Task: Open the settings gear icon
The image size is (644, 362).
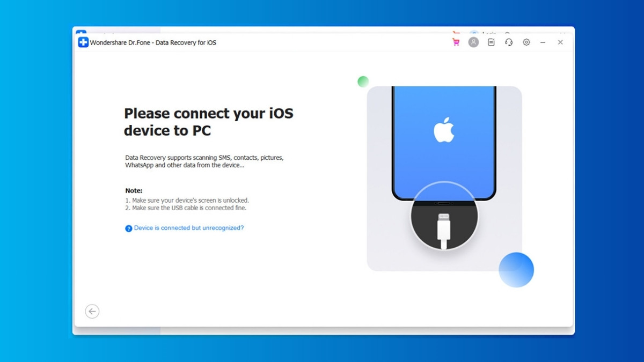Action: 526,42
